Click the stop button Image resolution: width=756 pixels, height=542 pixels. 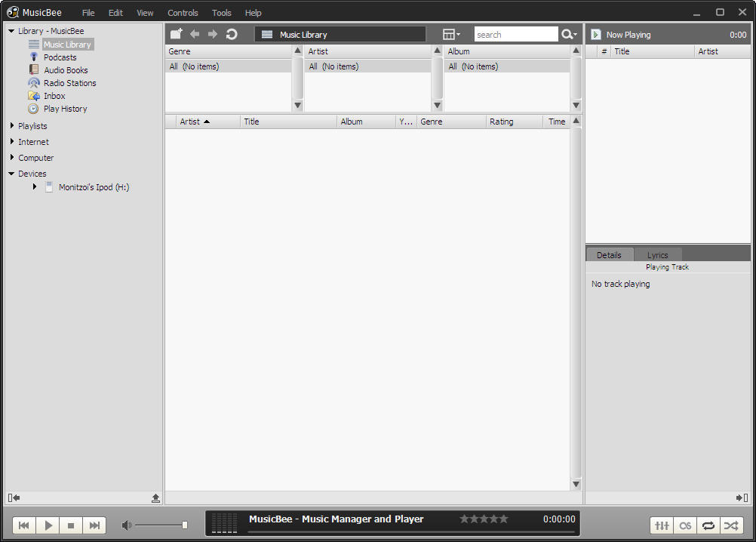click(x=71, y=525)
